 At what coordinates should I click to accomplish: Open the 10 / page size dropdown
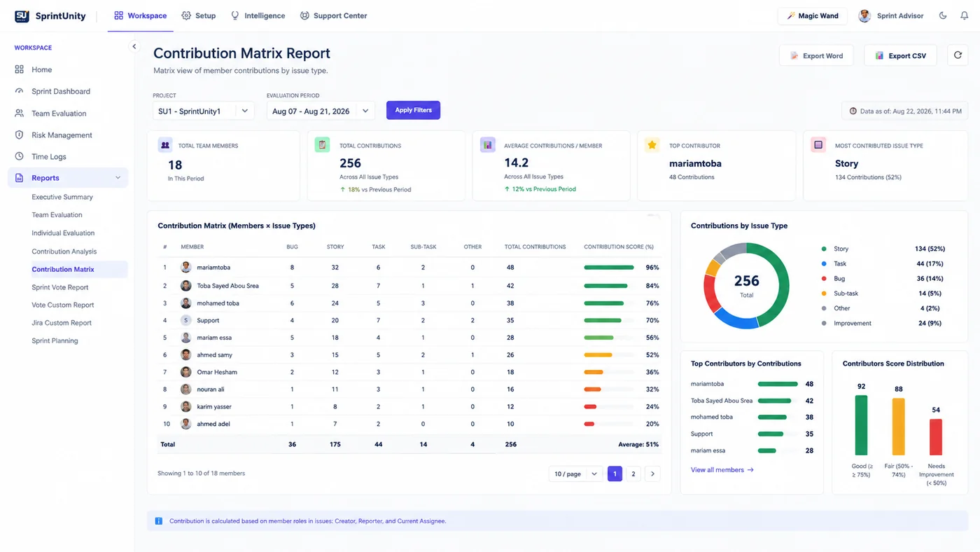pos(575,474)
